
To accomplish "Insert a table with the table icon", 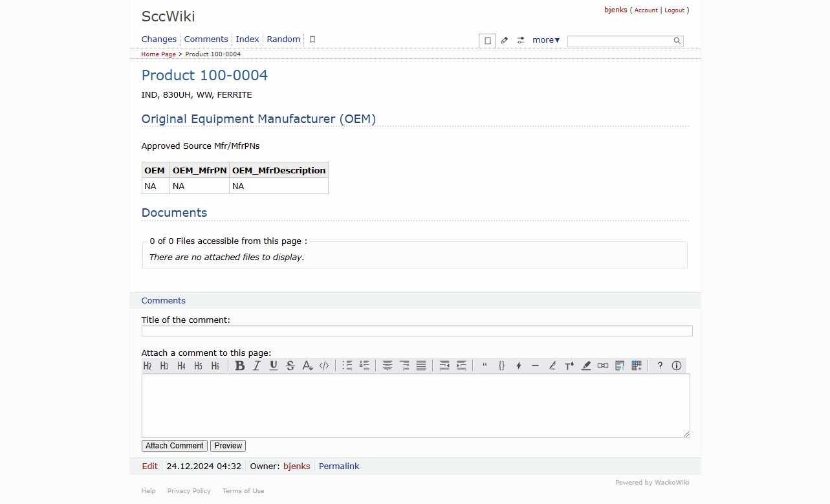I will [x=637, y=366].
